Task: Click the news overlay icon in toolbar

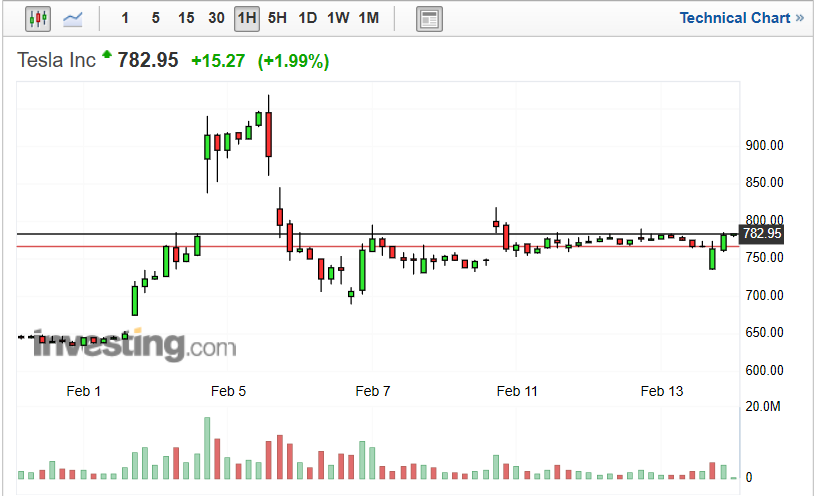Action: pos(429,18)
